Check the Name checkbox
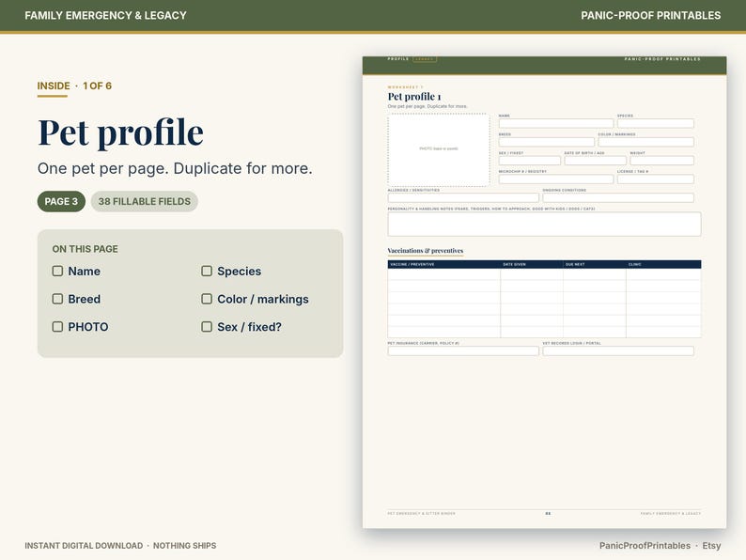Image resolution: width=746 pixels, height=560 pixels. 57,272
